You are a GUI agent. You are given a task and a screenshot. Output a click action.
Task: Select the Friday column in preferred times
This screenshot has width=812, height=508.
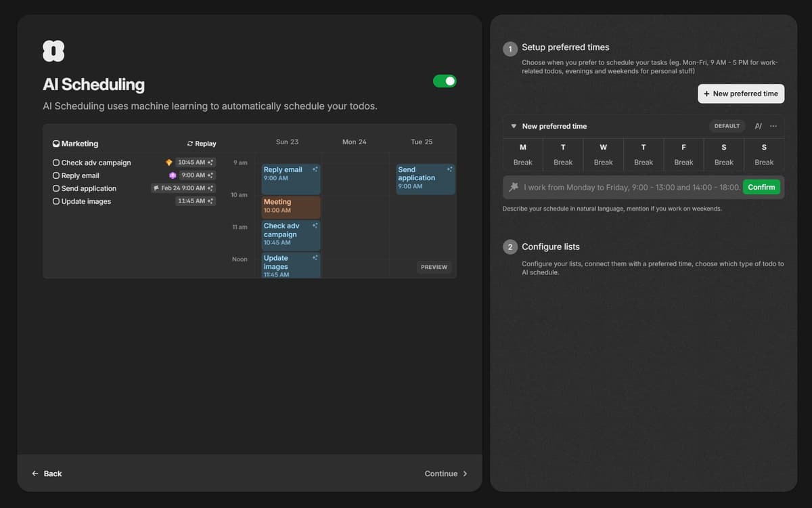(683, 154)
